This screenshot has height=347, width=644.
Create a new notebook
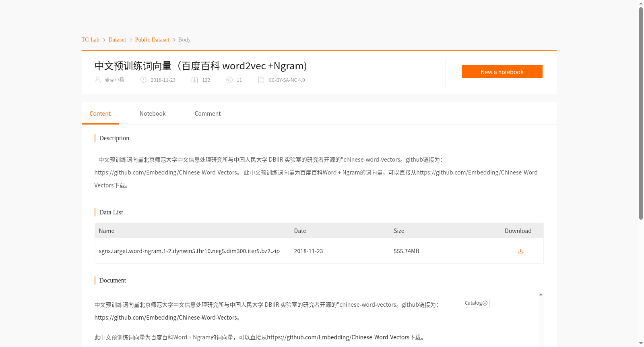(502, 72)
